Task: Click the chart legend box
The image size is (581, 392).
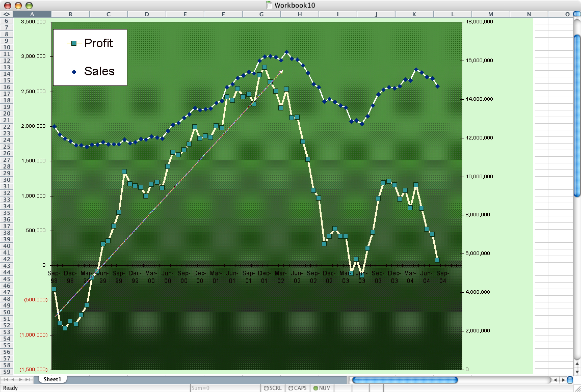Action: coord(90,57)
